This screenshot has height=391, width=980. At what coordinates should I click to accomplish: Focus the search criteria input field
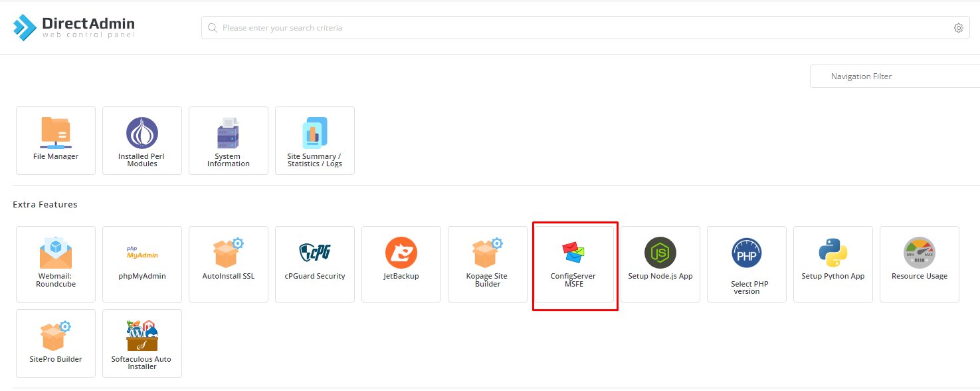coord(585,28)
